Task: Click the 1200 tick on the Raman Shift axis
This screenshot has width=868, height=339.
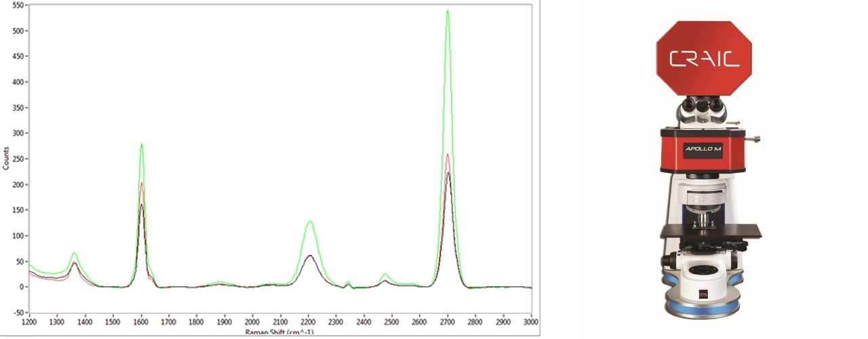Action: [30, 323]
